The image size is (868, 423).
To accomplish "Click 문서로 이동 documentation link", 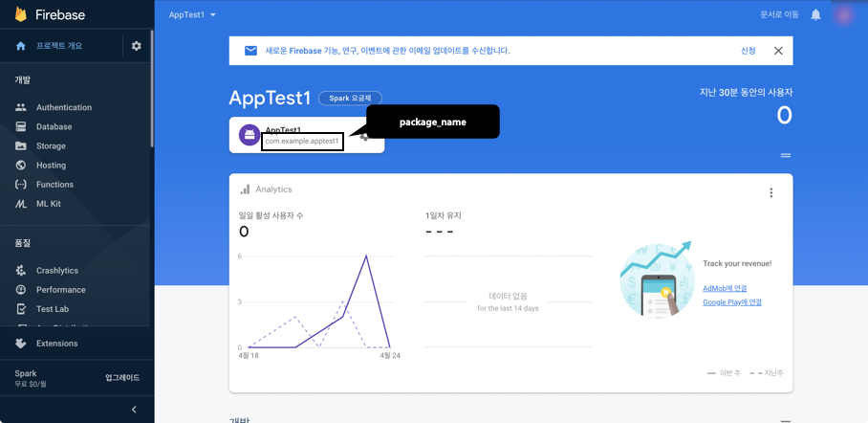I will pyautogui.click(x=779, y=15).
